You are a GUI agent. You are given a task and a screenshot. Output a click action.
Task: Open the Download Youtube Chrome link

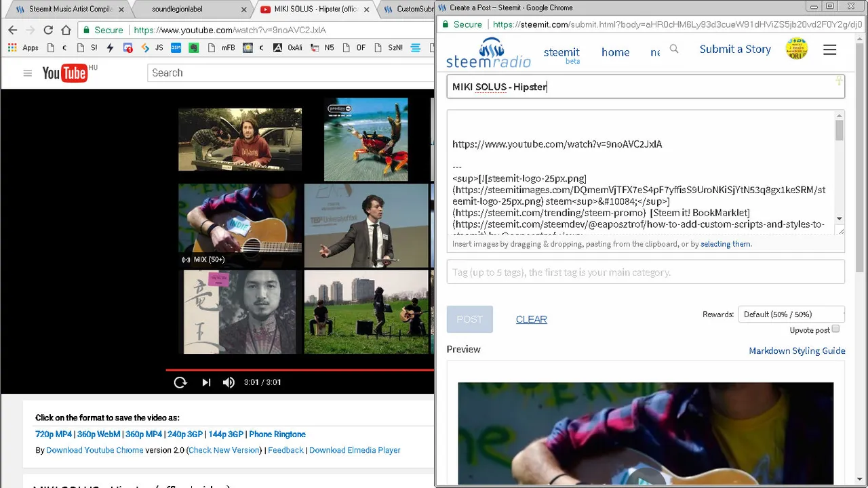tap(95, 450)
